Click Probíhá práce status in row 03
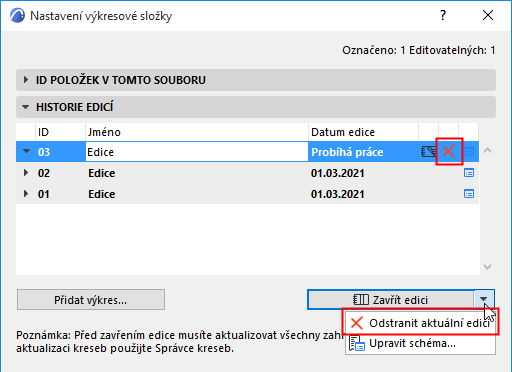512x372 pixels. point(347,152)
